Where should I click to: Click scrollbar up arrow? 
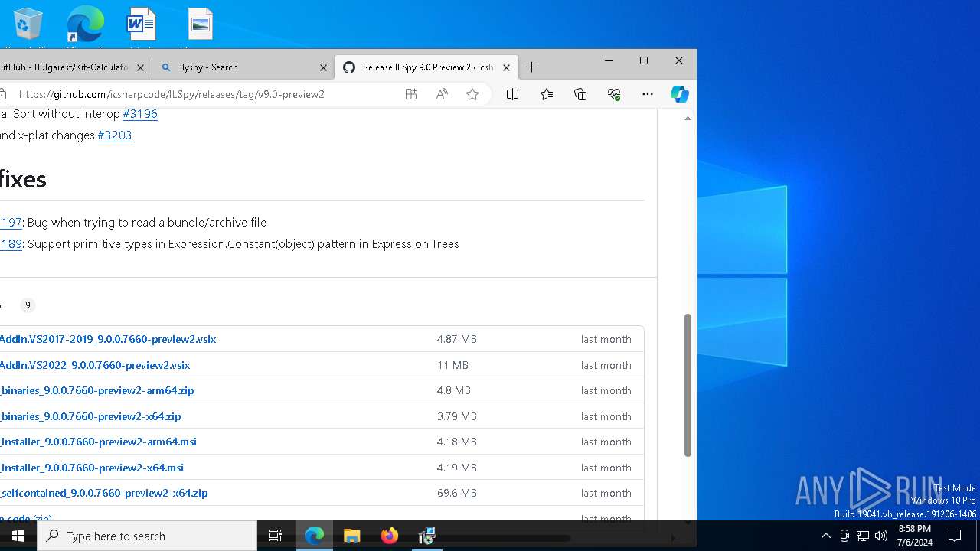click(688, 118)
